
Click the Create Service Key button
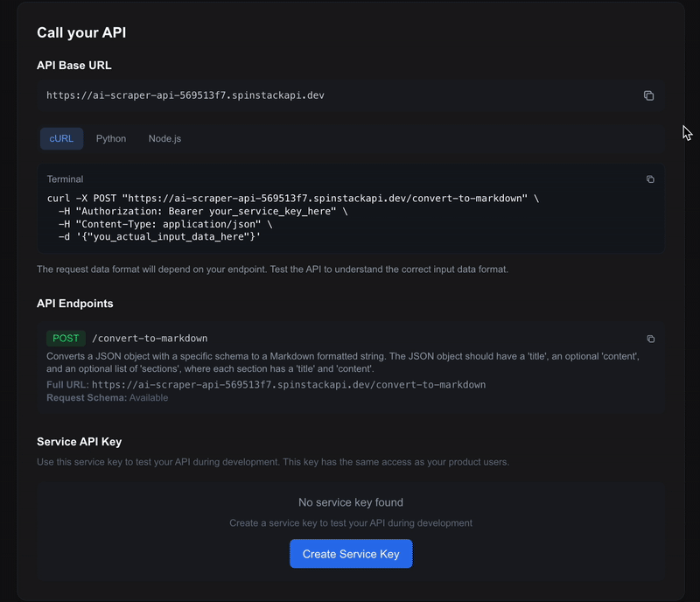coord(350,553)
